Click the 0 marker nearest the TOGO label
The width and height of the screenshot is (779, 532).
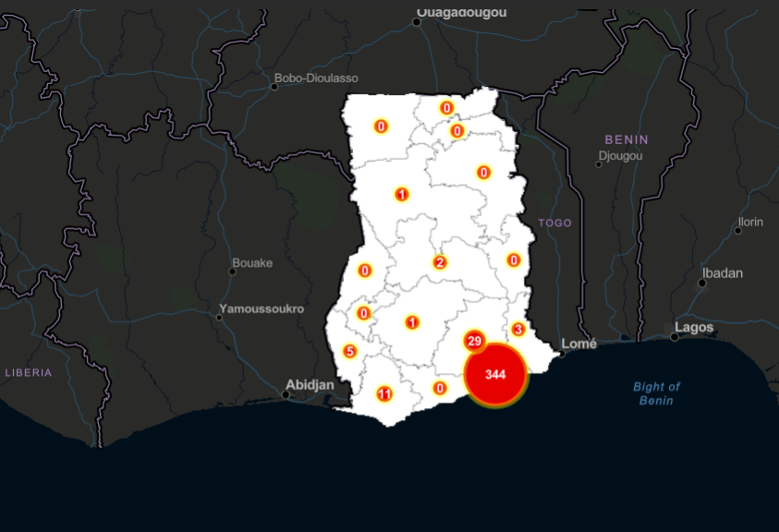[x=514, y=260]
